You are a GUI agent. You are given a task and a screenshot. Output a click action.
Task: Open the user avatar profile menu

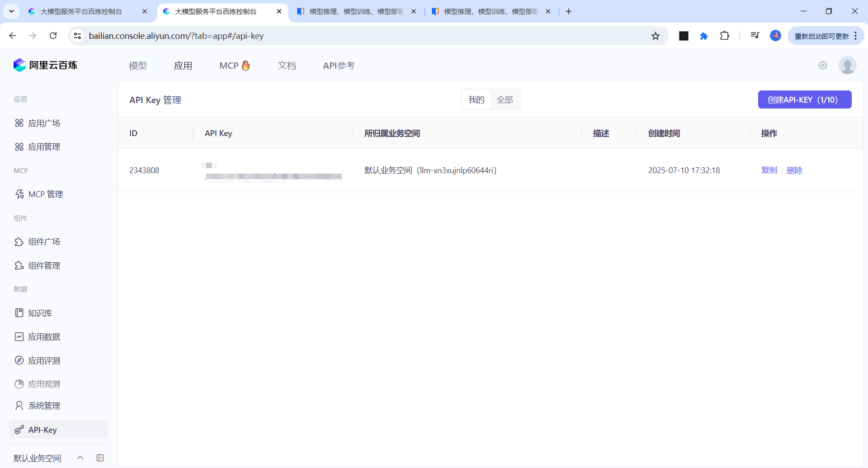coord(847,66)
